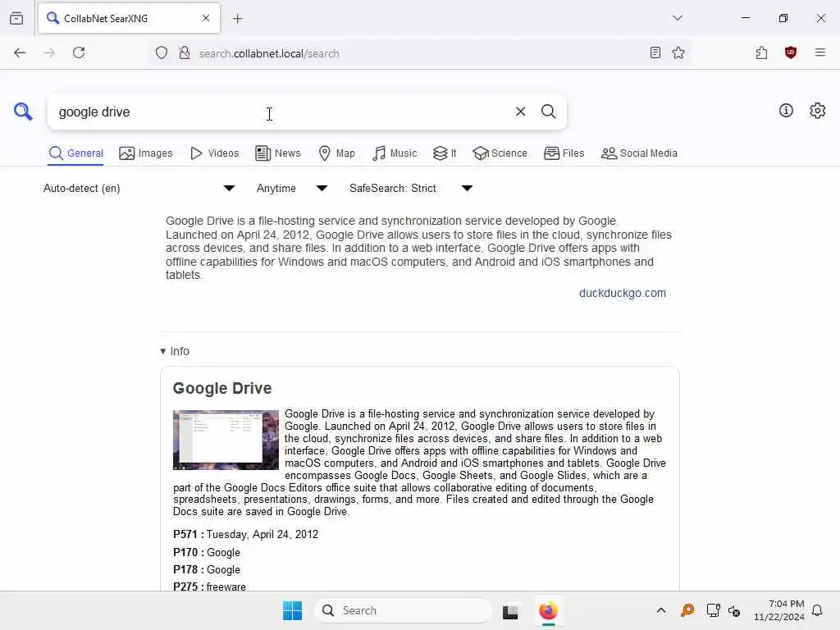This screenshot has height=630, width=840.
Task: Open the dark taskbar app next to Search
Action: (510, 610)
